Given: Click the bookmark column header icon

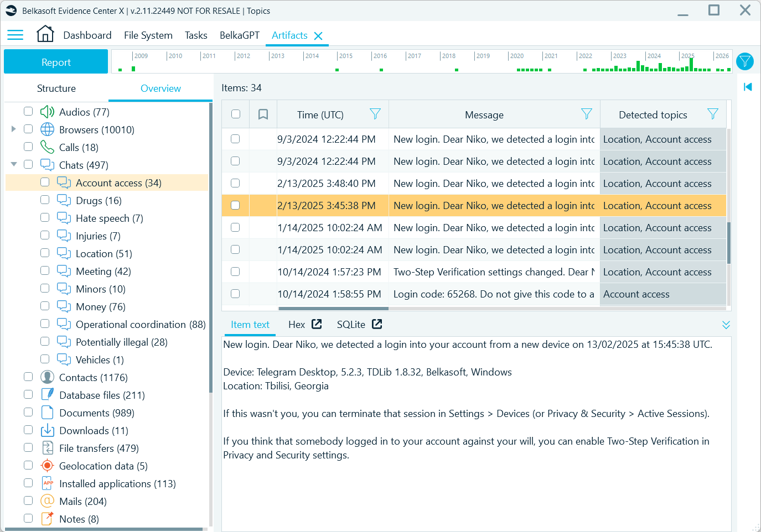Looking at the screenshot, I should click(x=263, y=114).
